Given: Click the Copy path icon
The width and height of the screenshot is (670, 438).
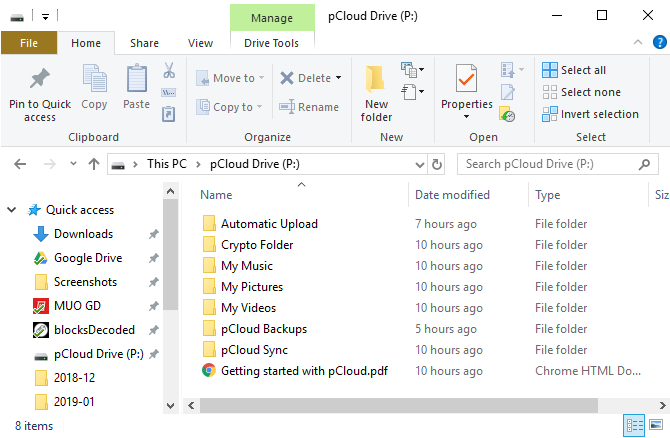Looking at the screenshot, I should (169, 92).
